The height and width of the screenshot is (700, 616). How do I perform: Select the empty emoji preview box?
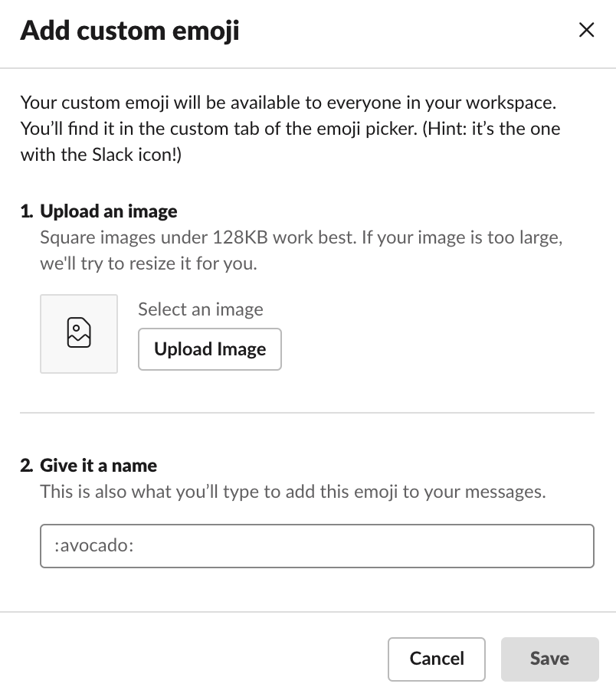[x=79, y=333]
